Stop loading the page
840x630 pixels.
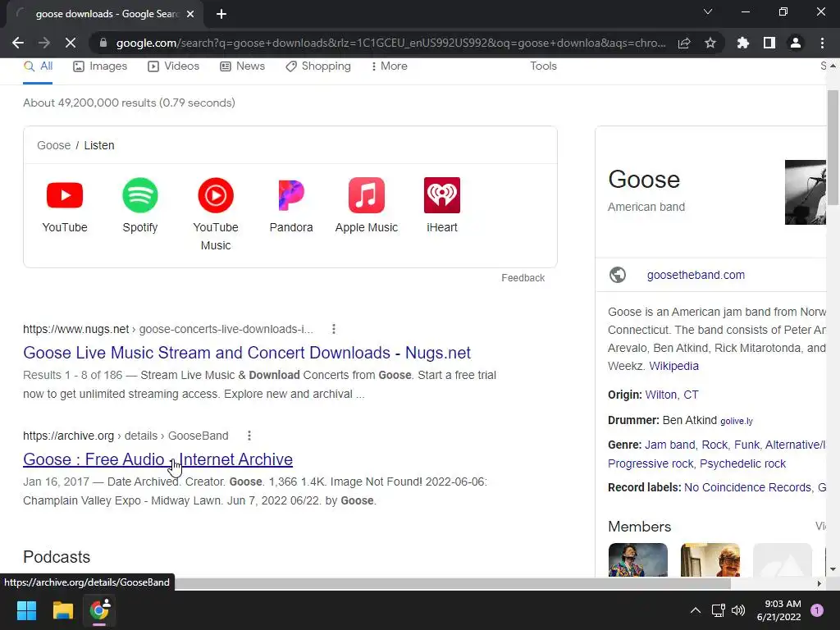tap(71, 43)
